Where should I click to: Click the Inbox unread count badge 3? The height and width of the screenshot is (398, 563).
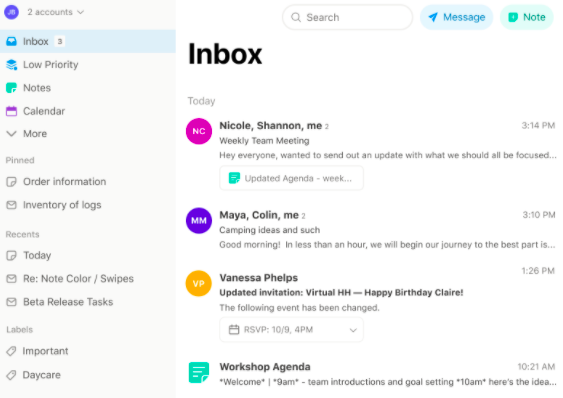(x=60, y=41)
